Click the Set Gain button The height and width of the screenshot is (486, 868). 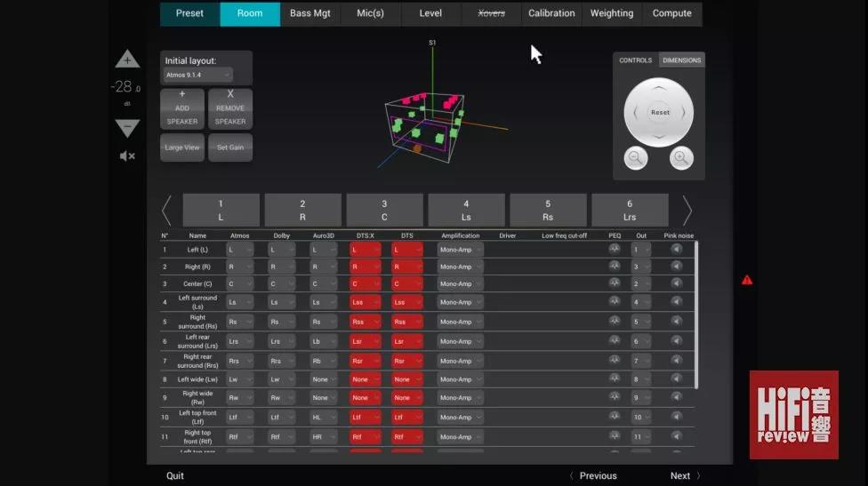pyautogui.click(x=230, y=147)
